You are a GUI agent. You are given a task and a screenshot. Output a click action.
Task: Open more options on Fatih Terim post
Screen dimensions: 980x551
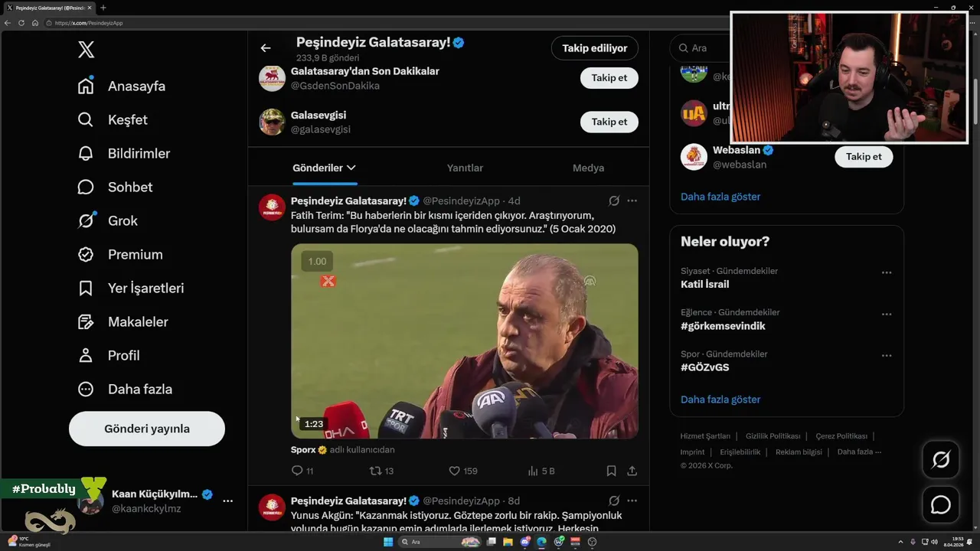pyautogui.click(x=632, y=201)
